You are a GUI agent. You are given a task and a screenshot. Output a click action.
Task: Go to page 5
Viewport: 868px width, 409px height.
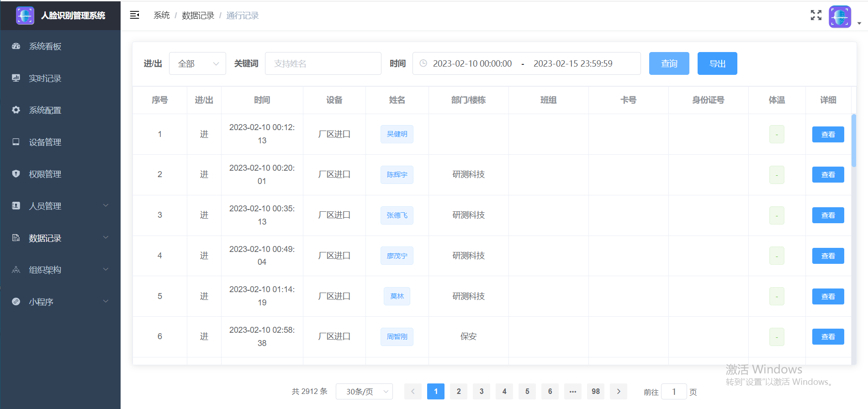click(527, 391)
